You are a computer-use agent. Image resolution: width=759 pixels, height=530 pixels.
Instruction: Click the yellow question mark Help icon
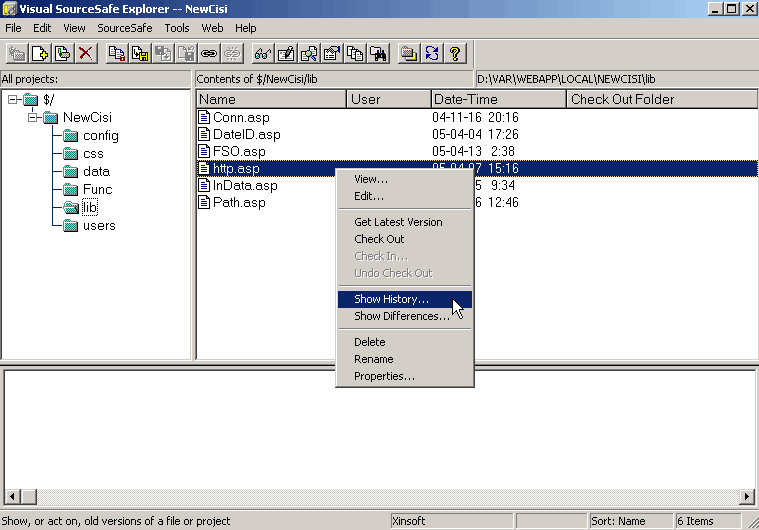(x=455, y=54)
